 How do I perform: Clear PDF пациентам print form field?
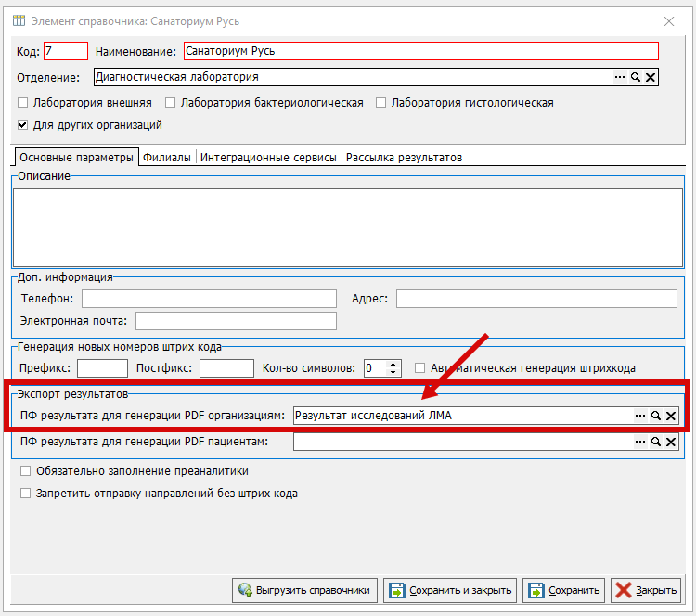(670, 442)
